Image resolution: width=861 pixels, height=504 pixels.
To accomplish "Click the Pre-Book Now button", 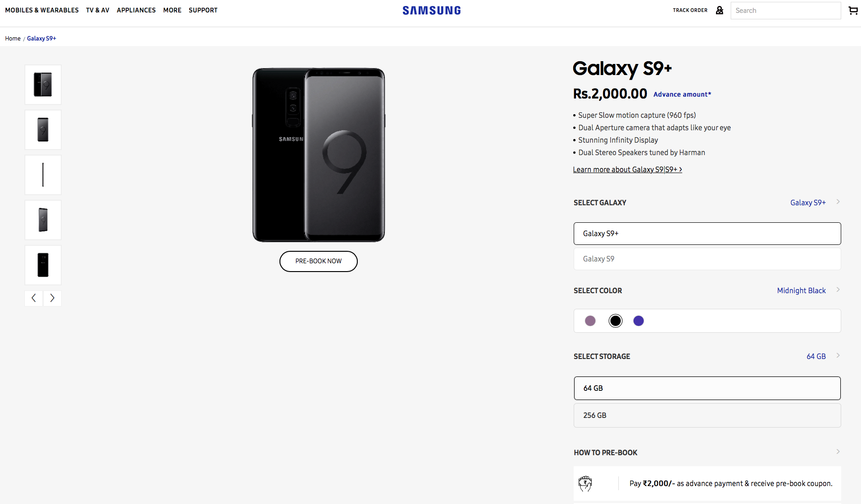I will tap(319, 261).
